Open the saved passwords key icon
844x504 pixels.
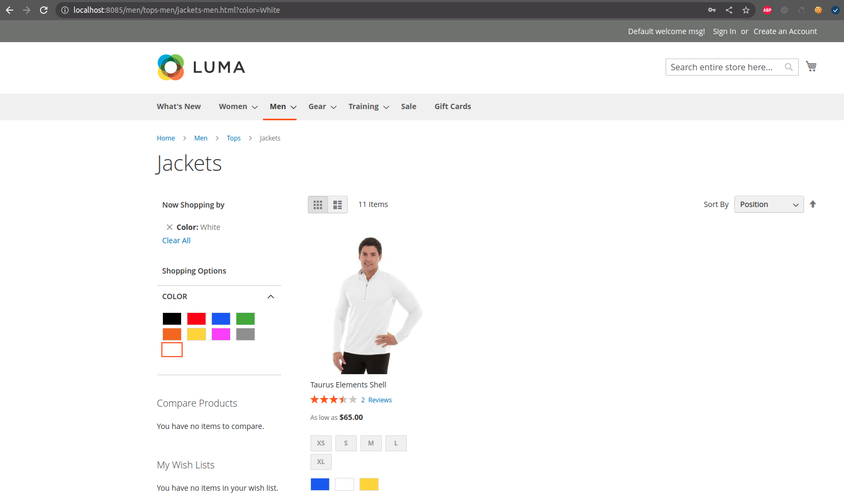click(x=712, y=10)
